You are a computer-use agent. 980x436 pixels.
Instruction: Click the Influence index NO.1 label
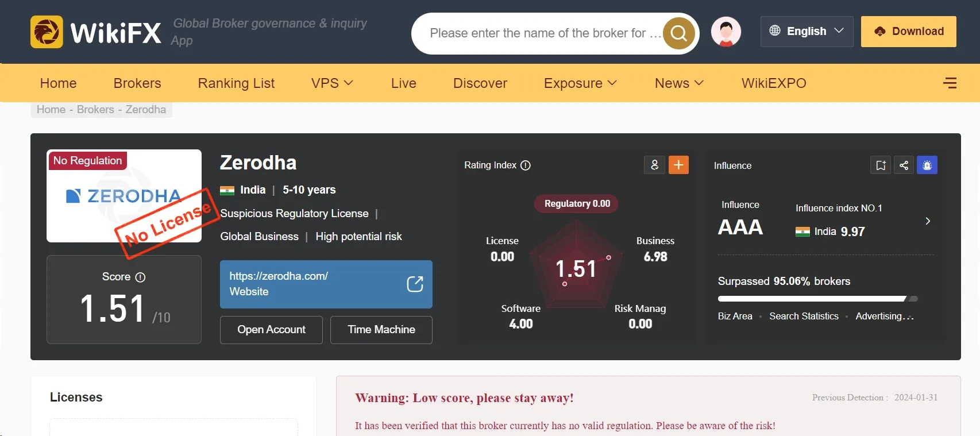[x=839, y=209]
